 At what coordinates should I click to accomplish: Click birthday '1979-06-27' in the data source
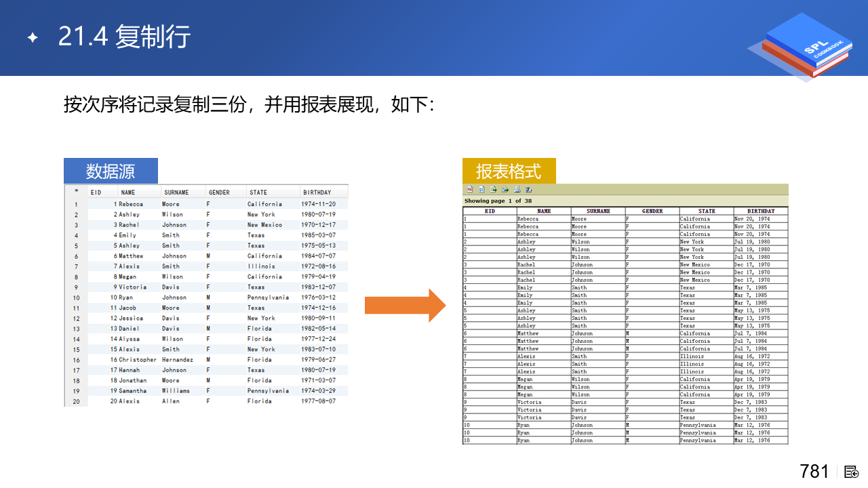(x=319, y=360)
